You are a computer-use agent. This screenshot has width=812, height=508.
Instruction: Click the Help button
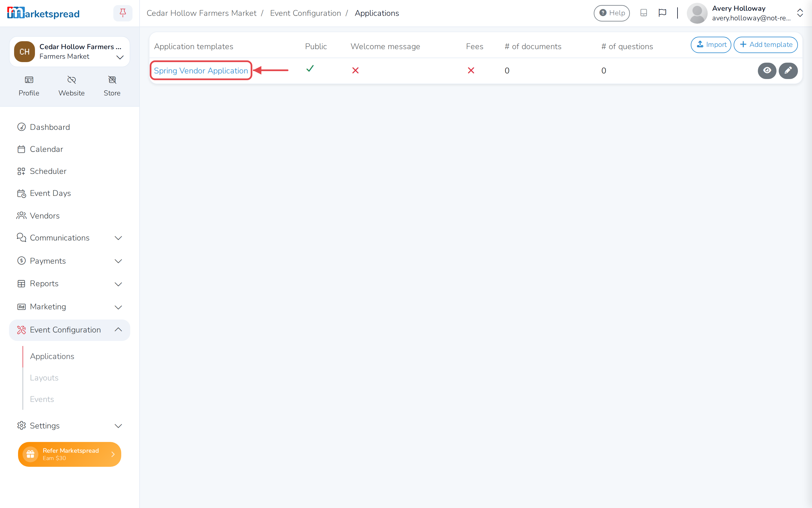click(x=611, y=13)
